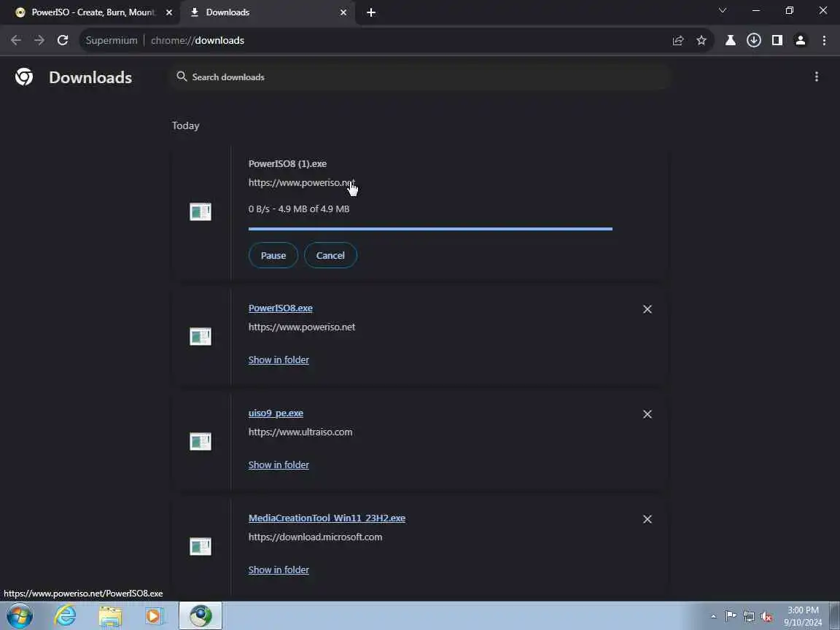Open Windows Explorer from the taskbar
The width and height of the screenshot is (840, 630).
point(110,616)
